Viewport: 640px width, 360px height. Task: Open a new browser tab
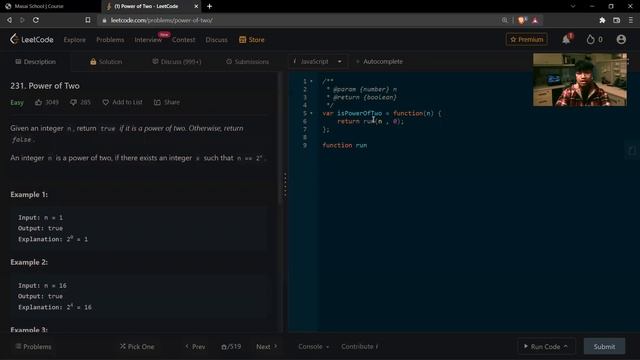[x=209, y=6]
